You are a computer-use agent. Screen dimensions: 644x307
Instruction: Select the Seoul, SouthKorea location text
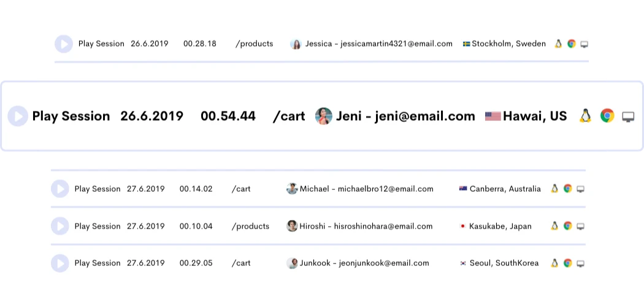[x=504, y=263]
